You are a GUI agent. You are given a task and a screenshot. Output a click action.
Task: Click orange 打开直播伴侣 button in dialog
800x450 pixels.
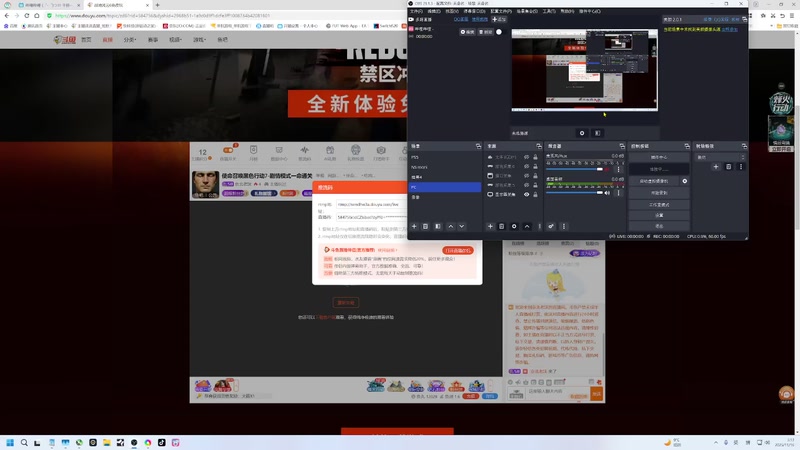(458, 251)
